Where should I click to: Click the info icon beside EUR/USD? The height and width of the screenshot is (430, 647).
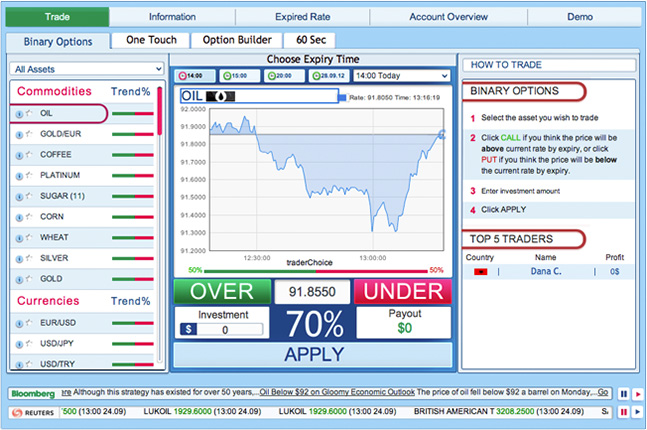[x=19, y=322]
